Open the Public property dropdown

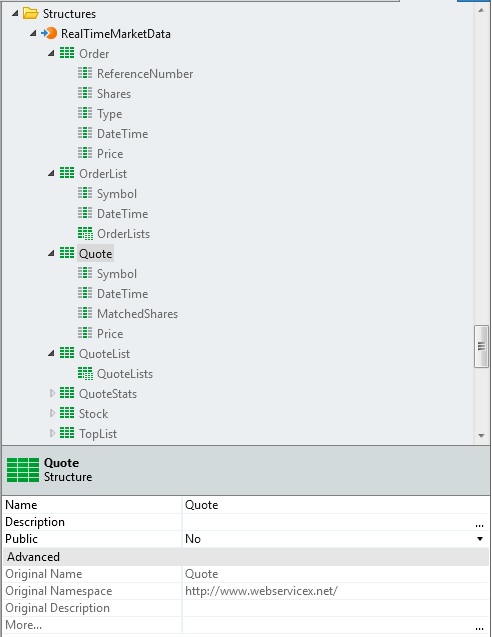(x=480, y=539)
